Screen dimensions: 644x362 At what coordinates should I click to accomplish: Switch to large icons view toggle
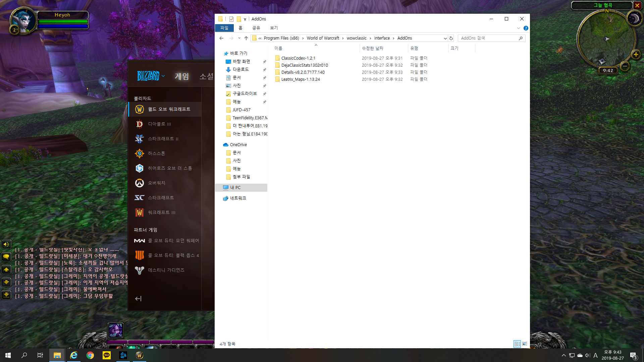pyautogui.click(x=525, y=344)
